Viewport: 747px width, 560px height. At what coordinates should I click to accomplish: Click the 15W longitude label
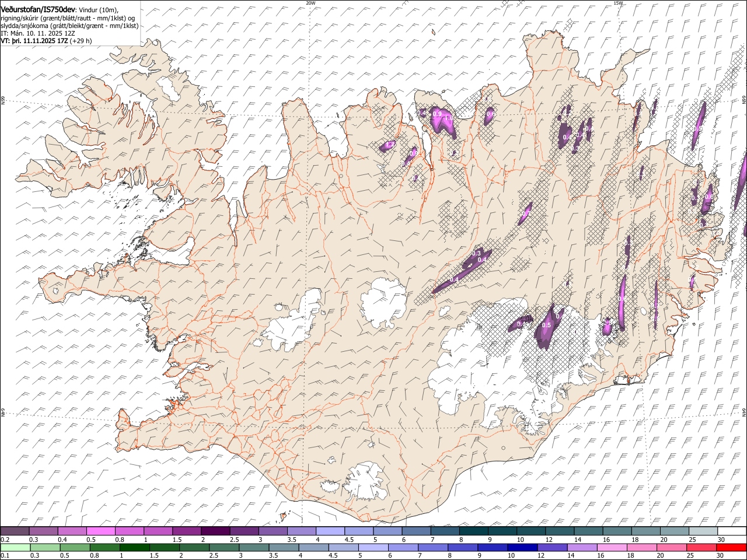(618, 3)
